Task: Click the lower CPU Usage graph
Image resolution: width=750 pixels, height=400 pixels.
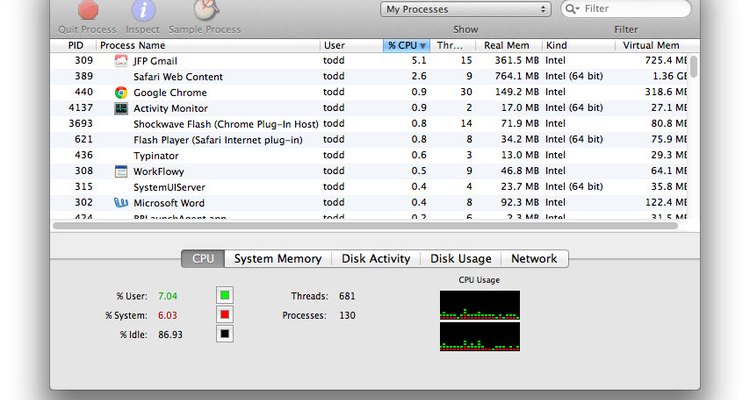Action: pos(480,336)
